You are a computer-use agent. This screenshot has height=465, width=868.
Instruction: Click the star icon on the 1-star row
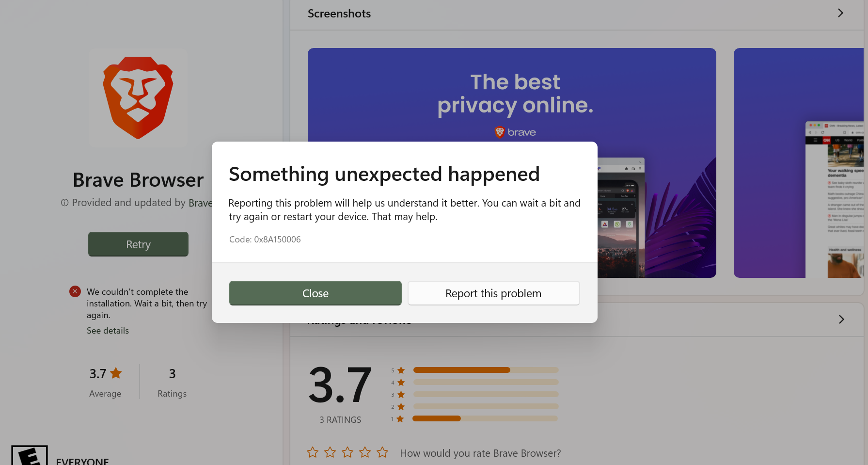[x=400, y=418]
